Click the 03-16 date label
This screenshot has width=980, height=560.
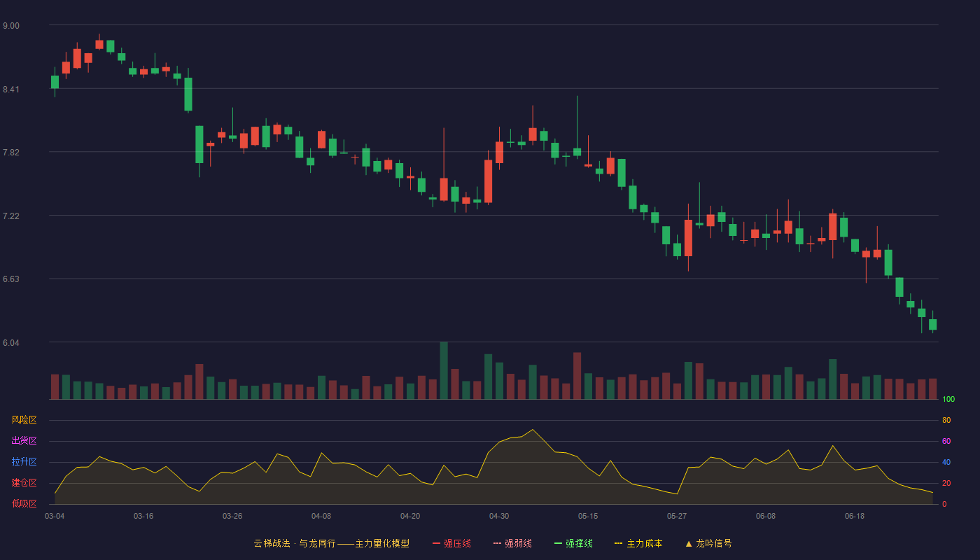[x=143, y=516]
